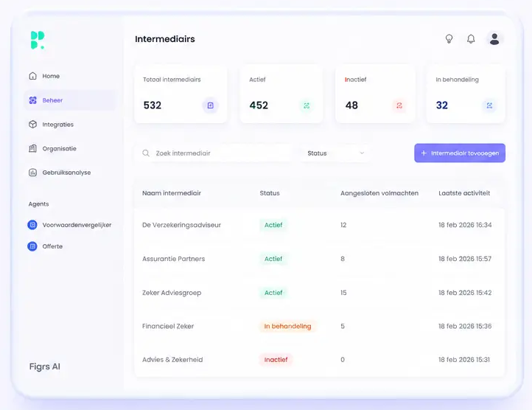Viewport: 532px width, 410px height.
Task: Click the date 18 feb 2026 15:31
Action: pos(464,360)
